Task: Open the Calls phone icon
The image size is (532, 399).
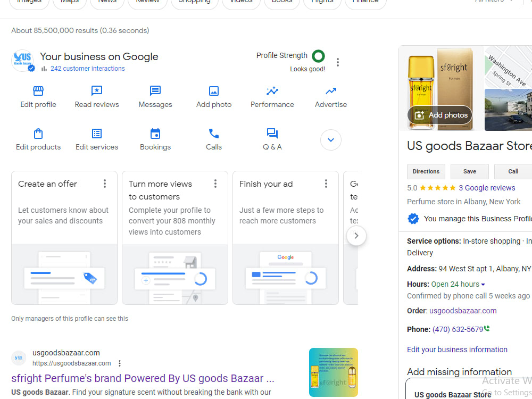Action: pos(214,134)
